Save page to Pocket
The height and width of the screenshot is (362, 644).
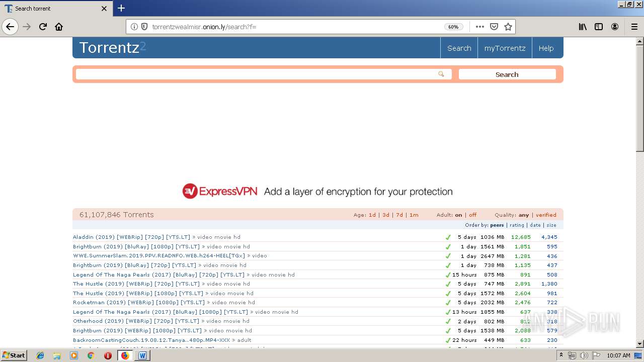click(x=494, y=27)
